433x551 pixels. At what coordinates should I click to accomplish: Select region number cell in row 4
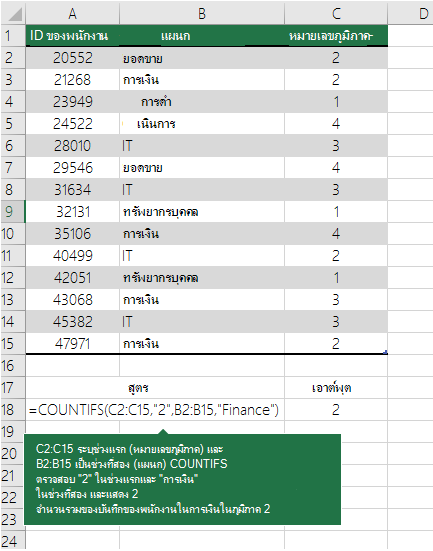[336, 102]
